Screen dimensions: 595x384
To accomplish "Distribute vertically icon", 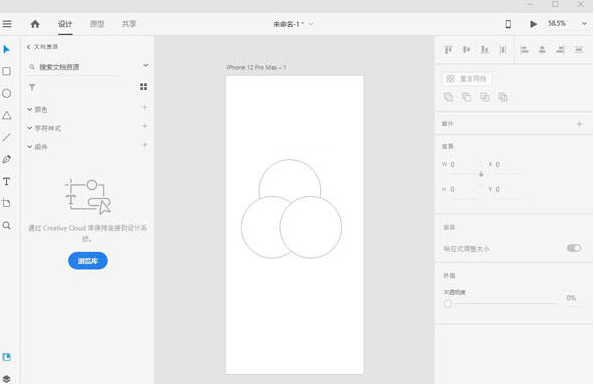I will [x=579, y=49].
